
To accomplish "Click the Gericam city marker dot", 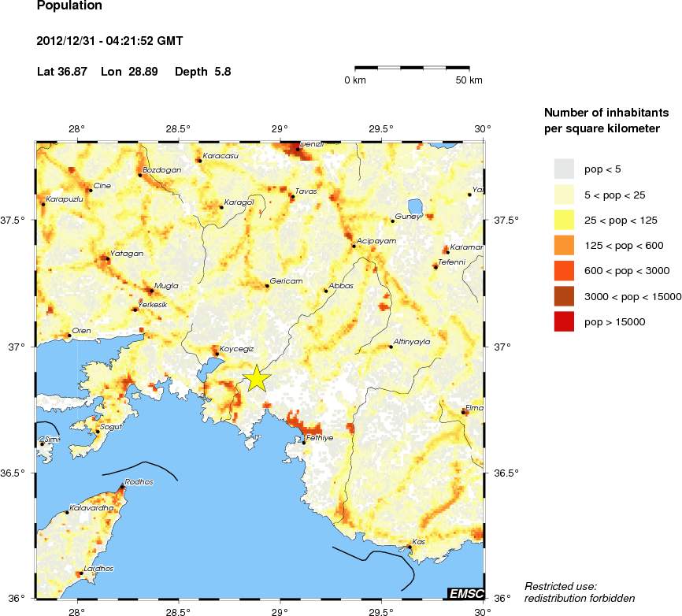I will pos(267,286).
